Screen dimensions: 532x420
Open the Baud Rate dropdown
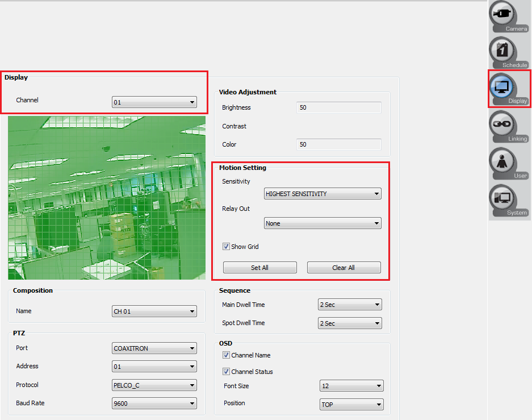click(x=154, y=403)
